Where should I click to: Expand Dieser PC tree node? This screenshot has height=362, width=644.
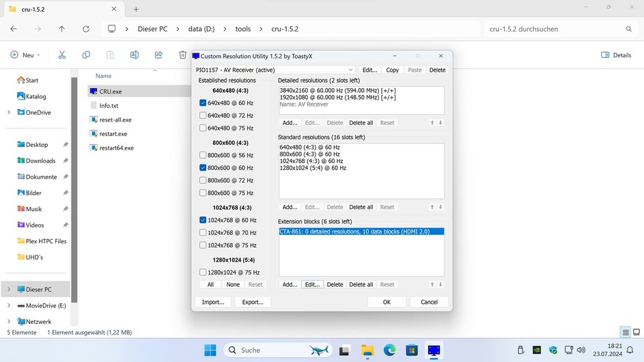9,290
